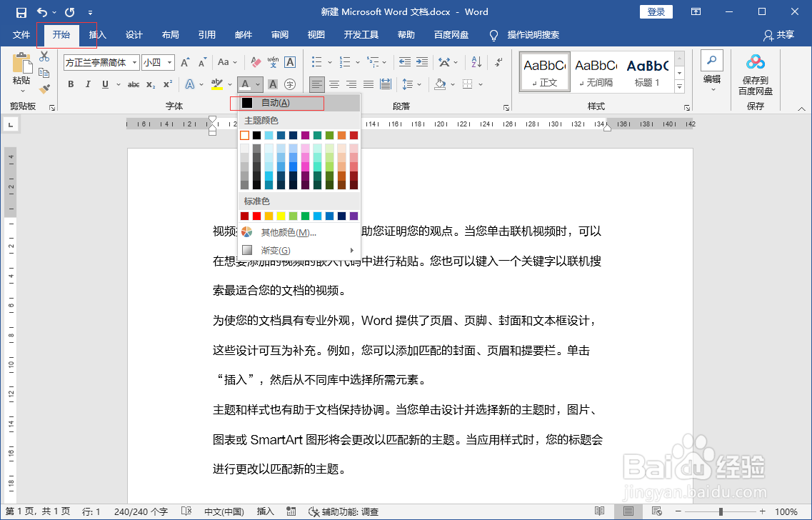Click the Distributed alignment icon

tap(385, 84)
